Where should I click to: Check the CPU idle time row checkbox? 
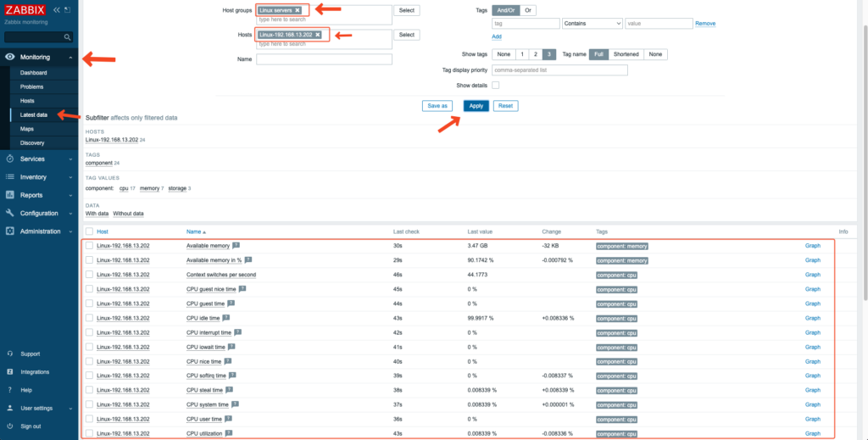point(89,318)
